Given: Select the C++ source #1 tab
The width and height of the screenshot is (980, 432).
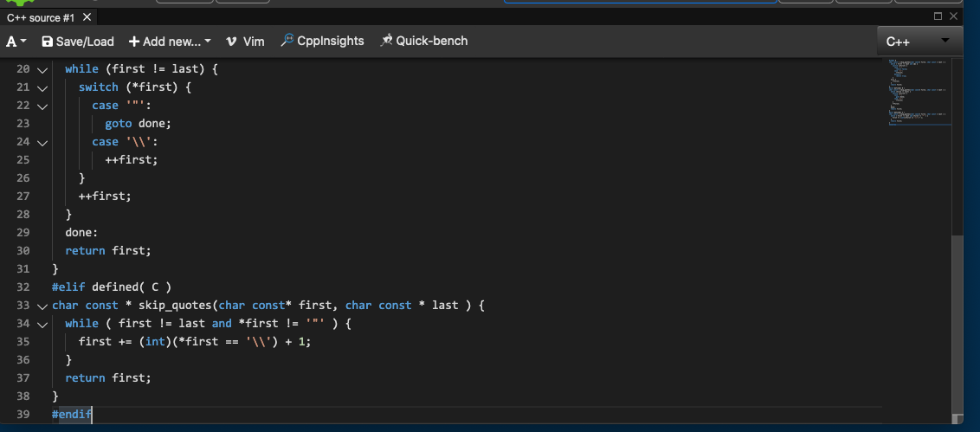Looking at the screenshot, I should coord(41,17).
